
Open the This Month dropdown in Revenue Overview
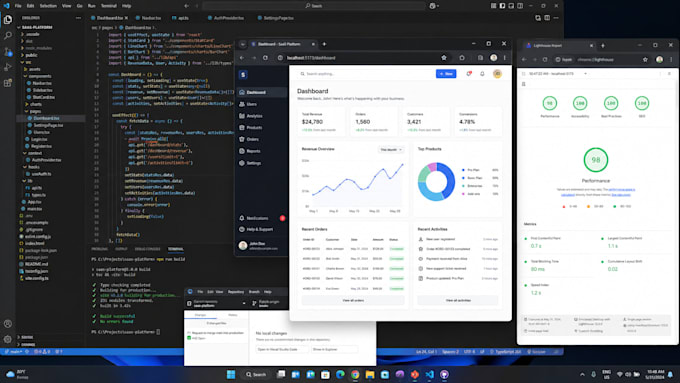[391, 150]
